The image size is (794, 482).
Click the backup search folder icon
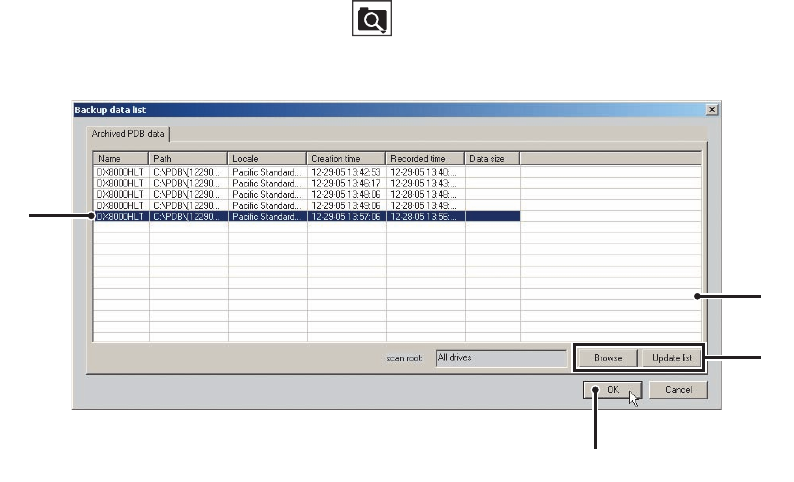[372, 19]
